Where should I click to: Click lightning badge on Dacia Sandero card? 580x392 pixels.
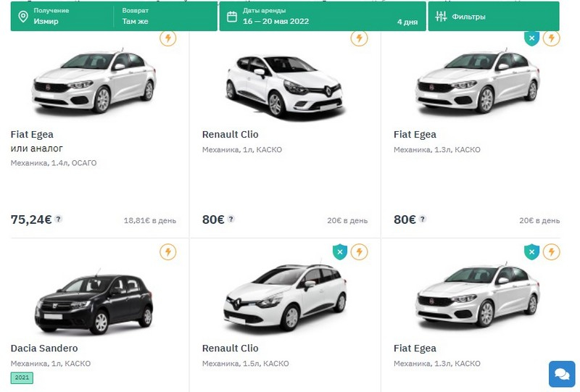point(167,251)
